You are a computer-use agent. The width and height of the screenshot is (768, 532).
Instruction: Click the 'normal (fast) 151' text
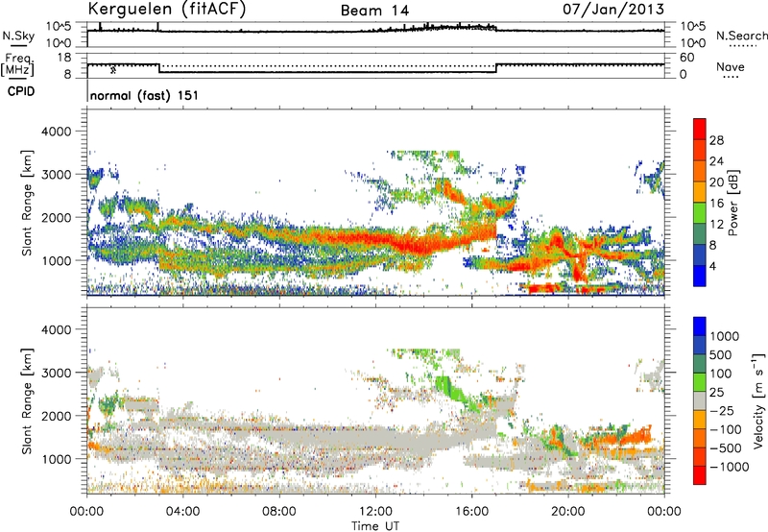coord(145,95)
